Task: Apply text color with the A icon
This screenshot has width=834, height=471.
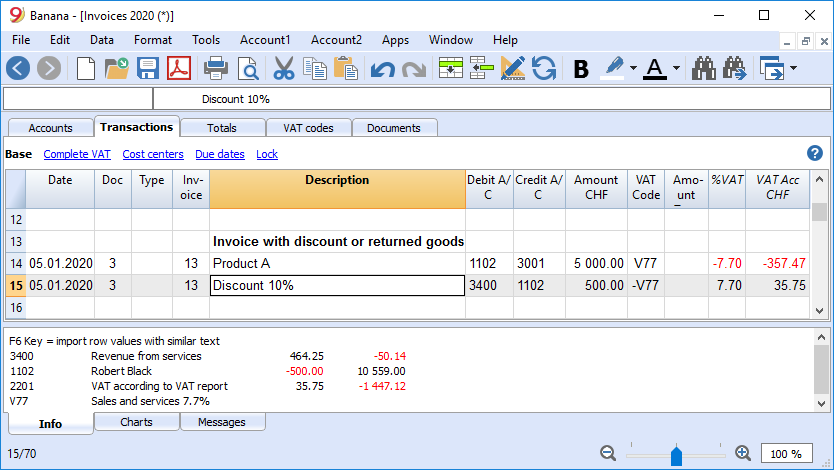Action: click(x=655, y=69)
